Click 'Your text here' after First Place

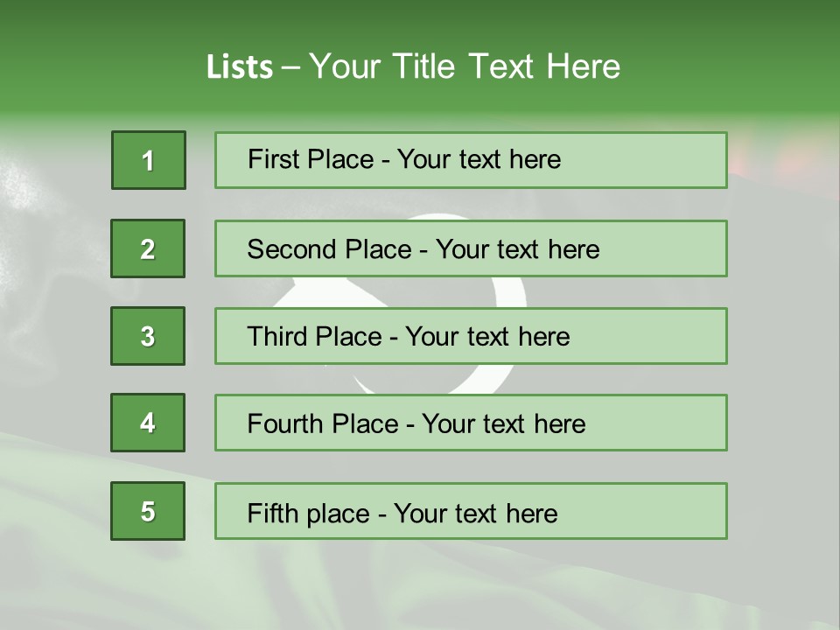click(x=479, y=159)
